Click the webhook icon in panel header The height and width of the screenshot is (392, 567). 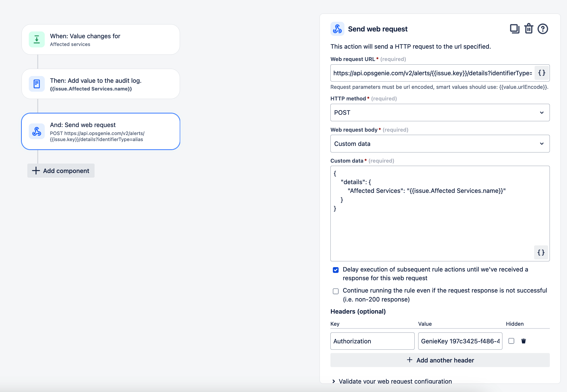coord(337,29)
